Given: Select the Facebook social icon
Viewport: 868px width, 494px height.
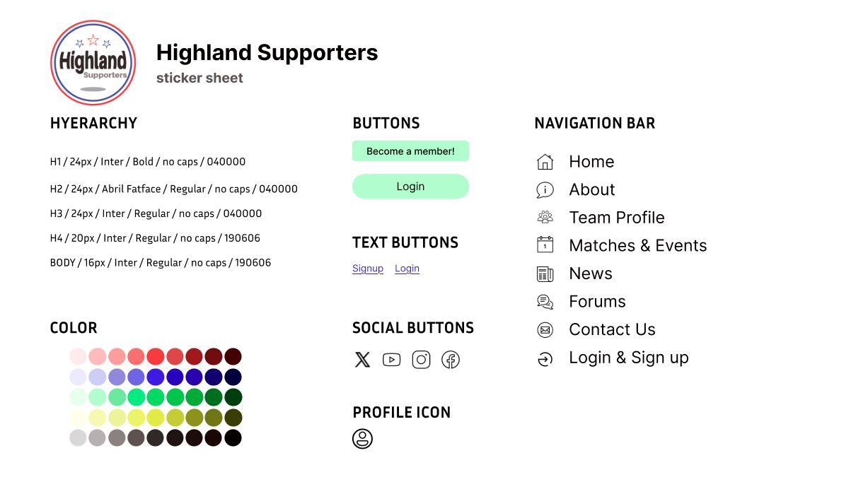Looking at the screenshot, I should 451,360.
